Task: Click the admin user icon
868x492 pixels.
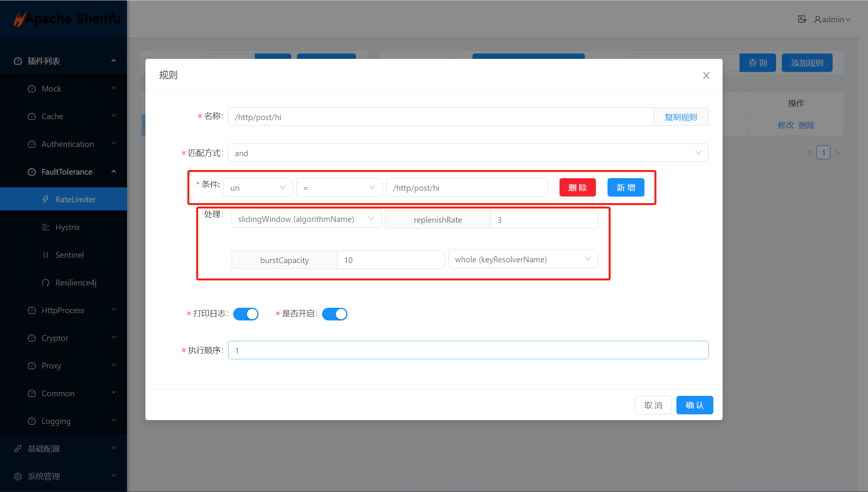Action: click(x=818, y=19)
